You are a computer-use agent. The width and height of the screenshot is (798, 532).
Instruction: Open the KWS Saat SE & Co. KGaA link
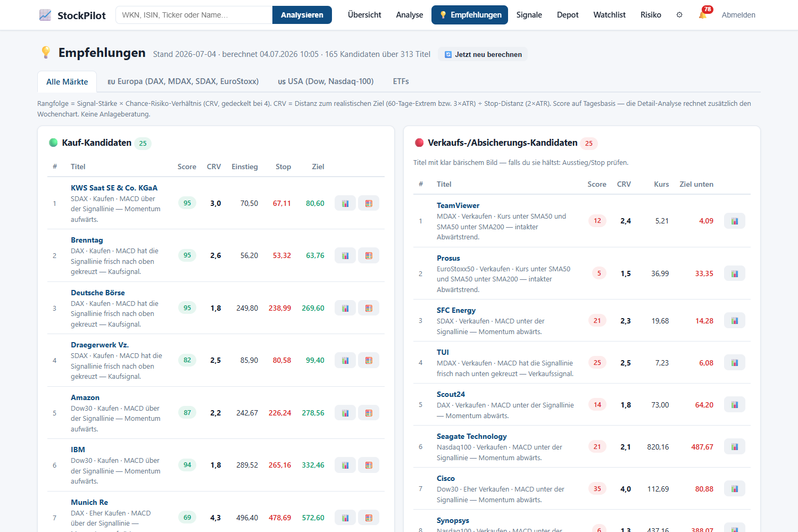pyautogui.click(x=114, y=188)
